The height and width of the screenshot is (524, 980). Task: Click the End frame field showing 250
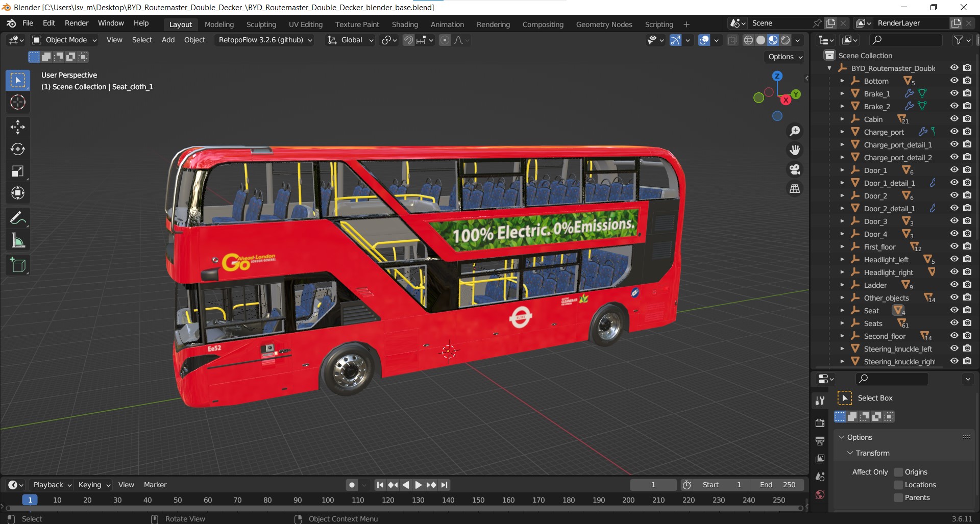pyautogui.click(x=777, y=485)
